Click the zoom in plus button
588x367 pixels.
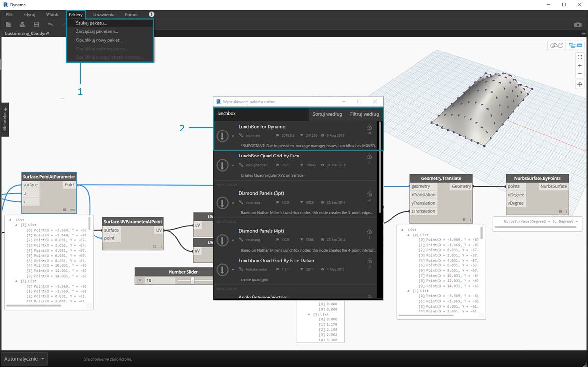coord(580,65)
